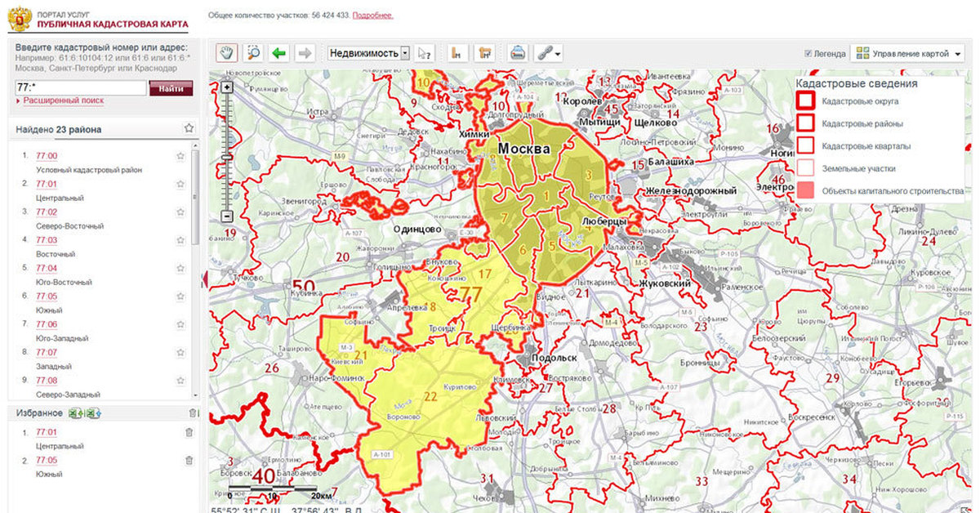Click Объекты капитального строительства legend swatch
Screen dimensions: 980x513
pyautogui.click(x=805, y=190)
